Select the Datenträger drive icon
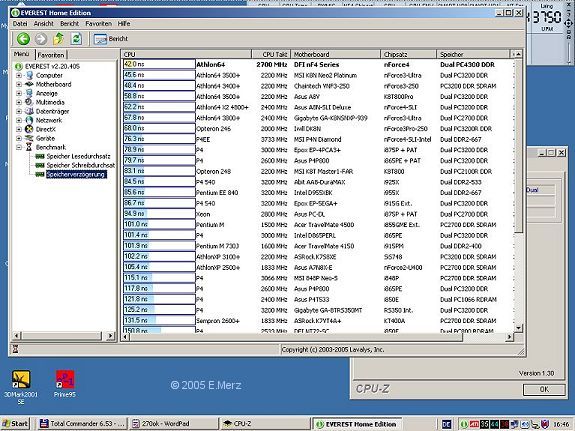 pyautogui.click(x=29, y=111)
